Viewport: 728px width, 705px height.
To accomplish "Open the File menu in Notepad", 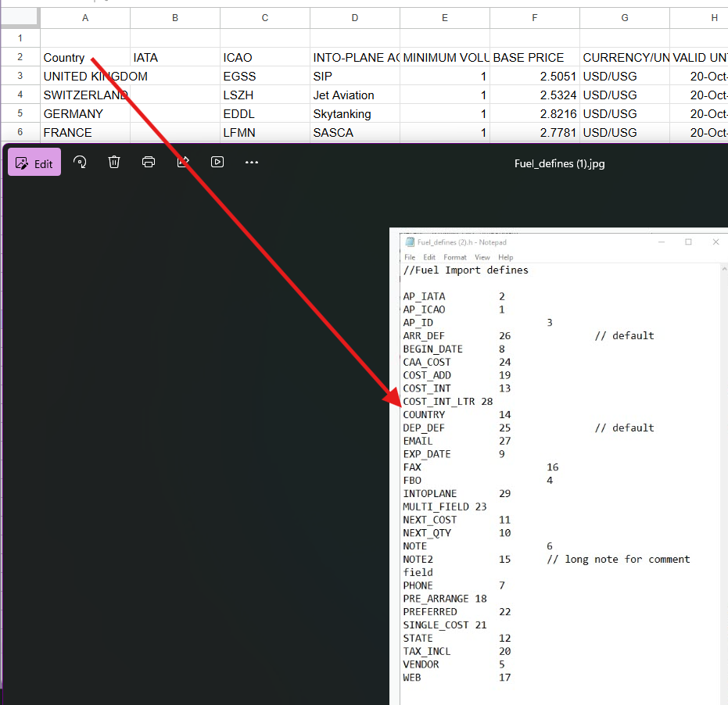I will click(x=410, y=257).
